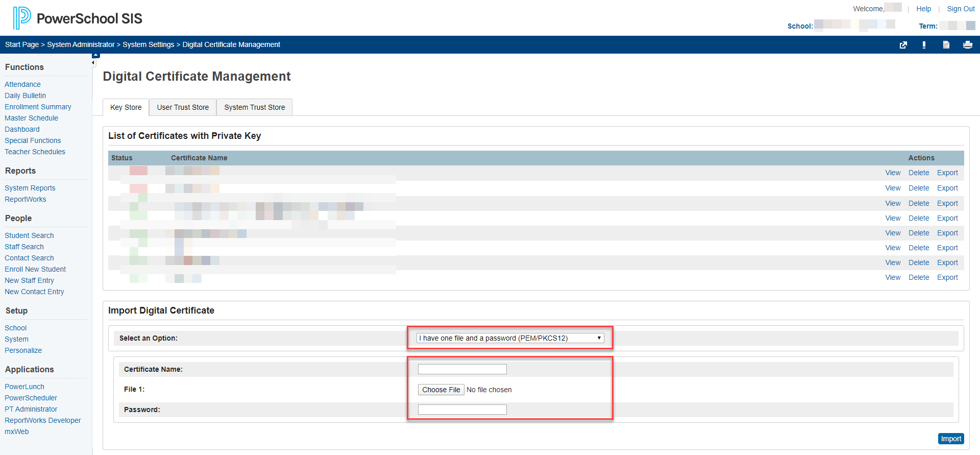
Task: Open Teacher Schedules link
Action: (x=35, y=152)
